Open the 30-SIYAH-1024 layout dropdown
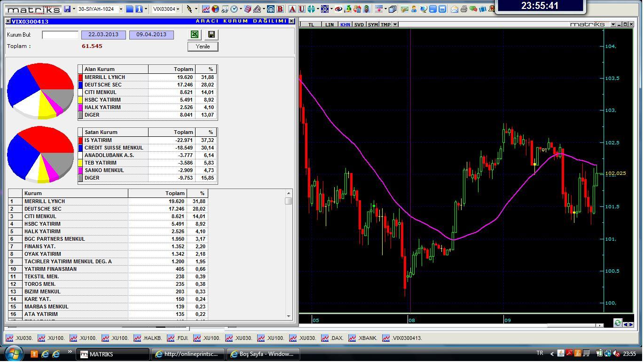The height and width of the screenshot is (362, 644). (120, 9)
